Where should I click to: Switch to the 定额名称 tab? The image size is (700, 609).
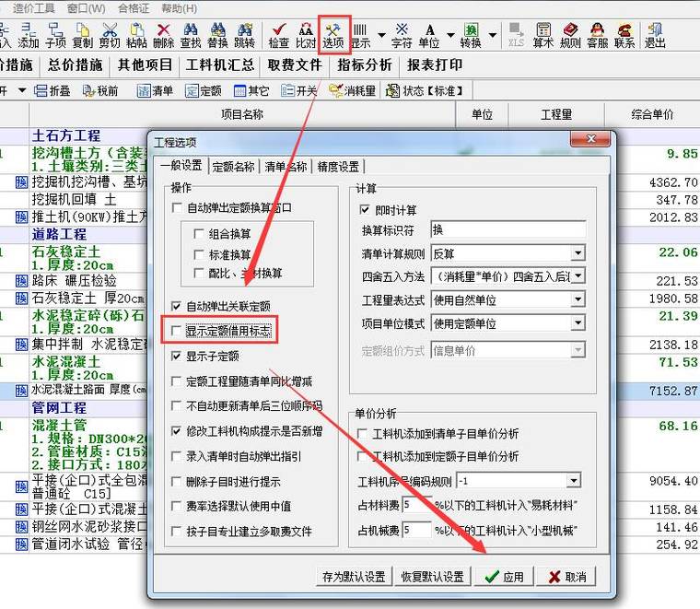click(x=234, y=167)
